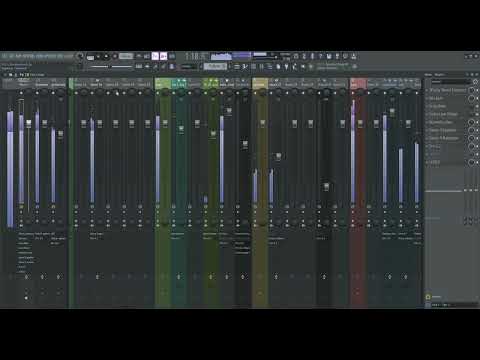Click the send knob below the olive green track

point(211,277)
